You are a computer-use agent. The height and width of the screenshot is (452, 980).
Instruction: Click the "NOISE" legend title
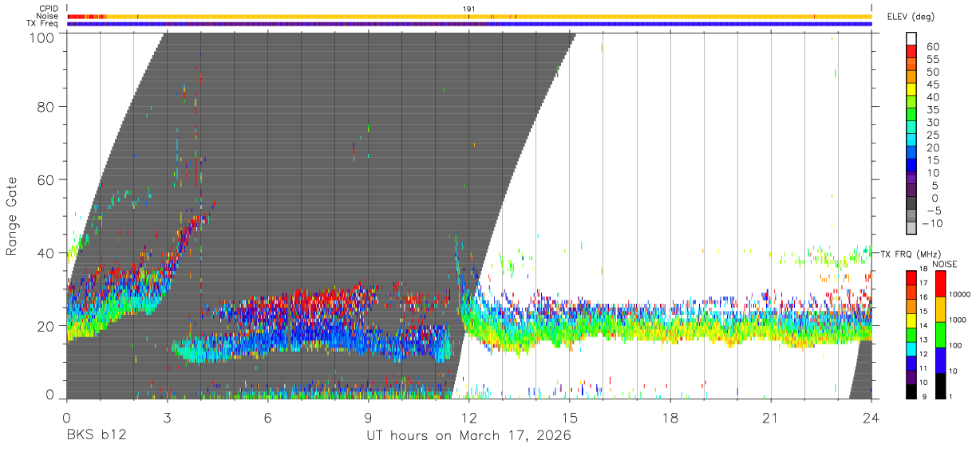(x=946, y=264)
